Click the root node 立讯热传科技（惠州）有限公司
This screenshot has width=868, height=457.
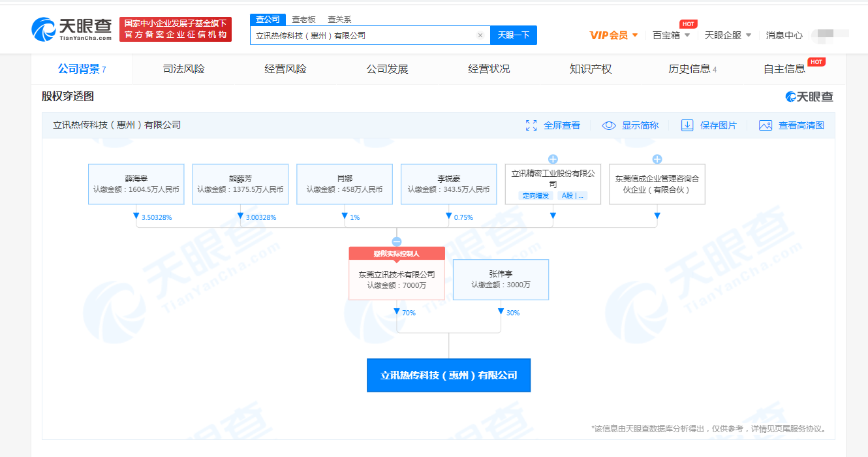(x=449, y=375)
